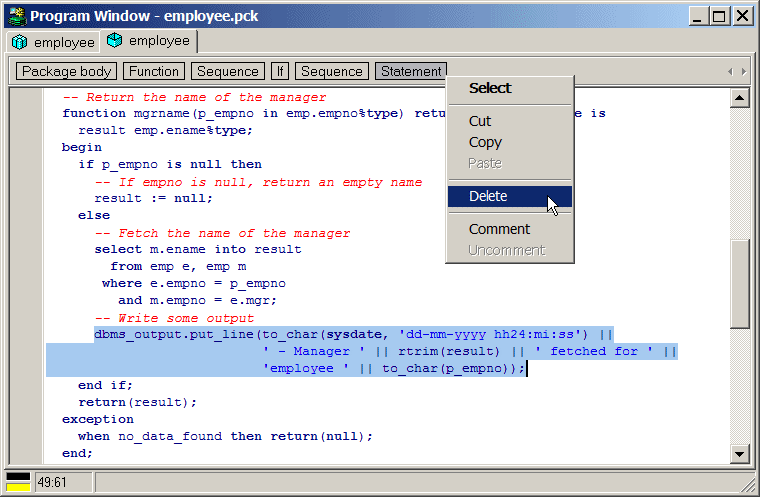Click the 'end if;' line
This screenshot has height=497, width=760.
coord(105,385)
